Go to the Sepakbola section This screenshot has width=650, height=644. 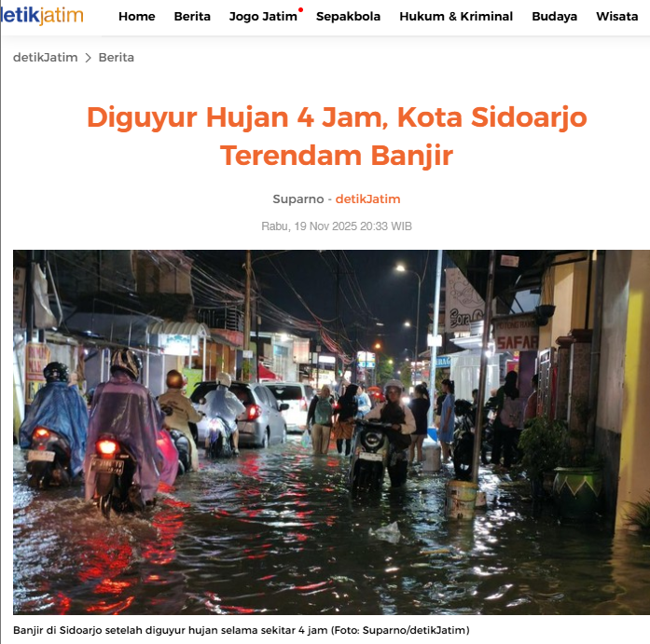(x=348, y=16)
